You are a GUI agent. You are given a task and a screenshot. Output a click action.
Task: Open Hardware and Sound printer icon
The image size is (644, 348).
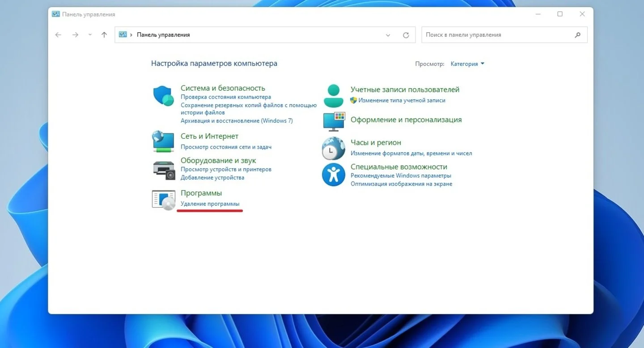(164, 170)
